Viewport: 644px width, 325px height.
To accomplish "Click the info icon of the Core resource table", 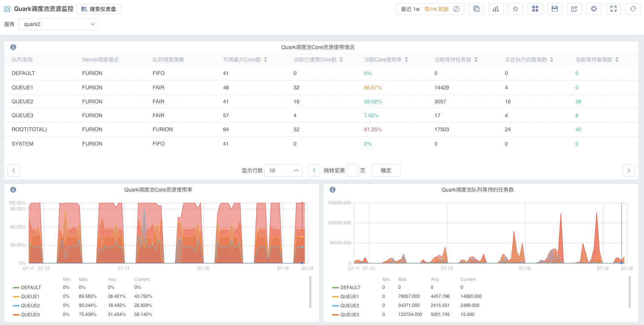I will click(x=13, y=47).
